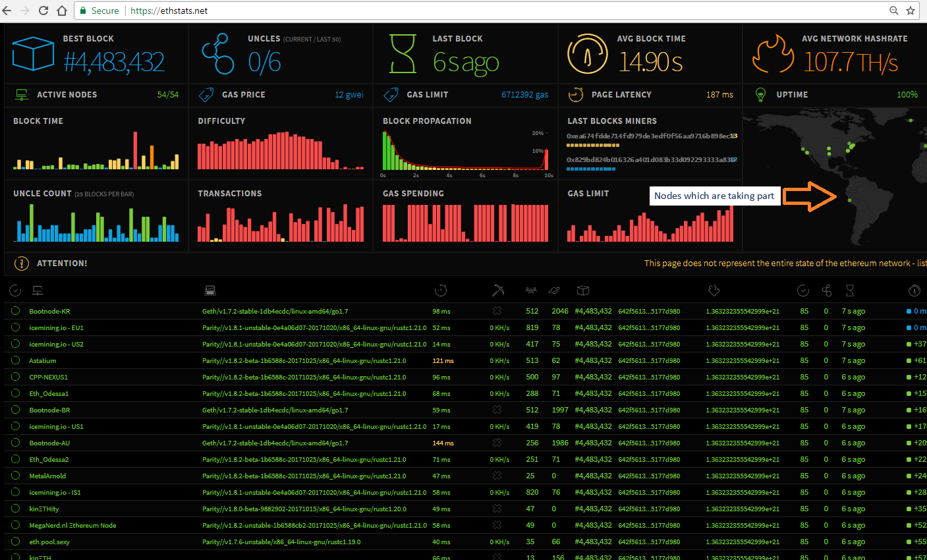Screen dimensions: 927x560
Task: Click the pickaxe mining column header icon
Action: pos(497,291)
